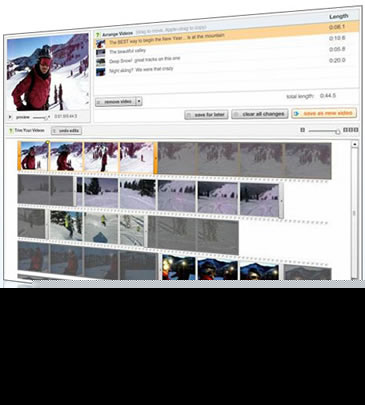Screen dimensions: 365x405
Task: Select green-jacket skier frame in third filmstrip
Action: coord(66,226)
